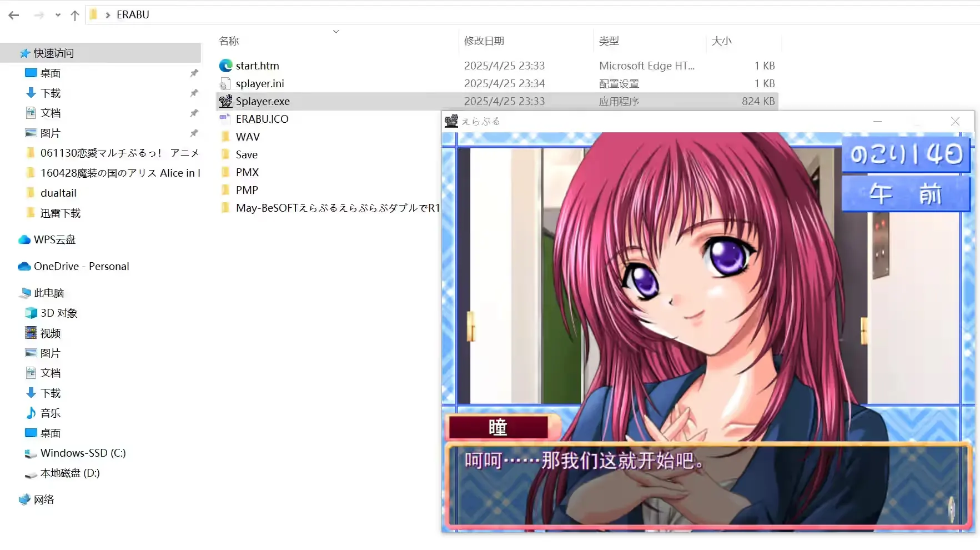Open pinned 图片 under quick access
Image resolution: width=980 pixels, height=550 pixels.
pyautogui.click(x=51, y=133)
